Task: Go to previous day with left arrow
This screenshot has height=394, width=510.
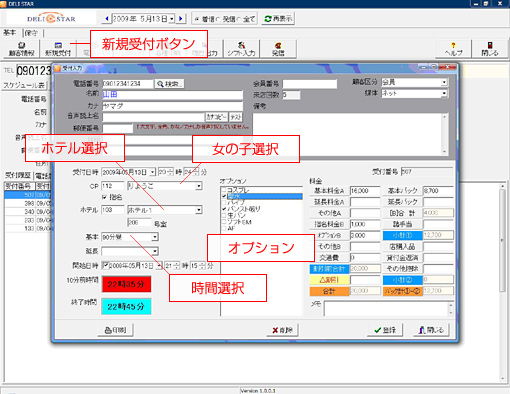Action: tap(107, 19)
